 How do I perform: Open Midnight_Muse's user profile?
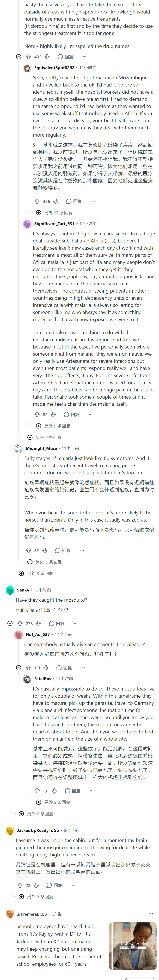click(41, 448)
